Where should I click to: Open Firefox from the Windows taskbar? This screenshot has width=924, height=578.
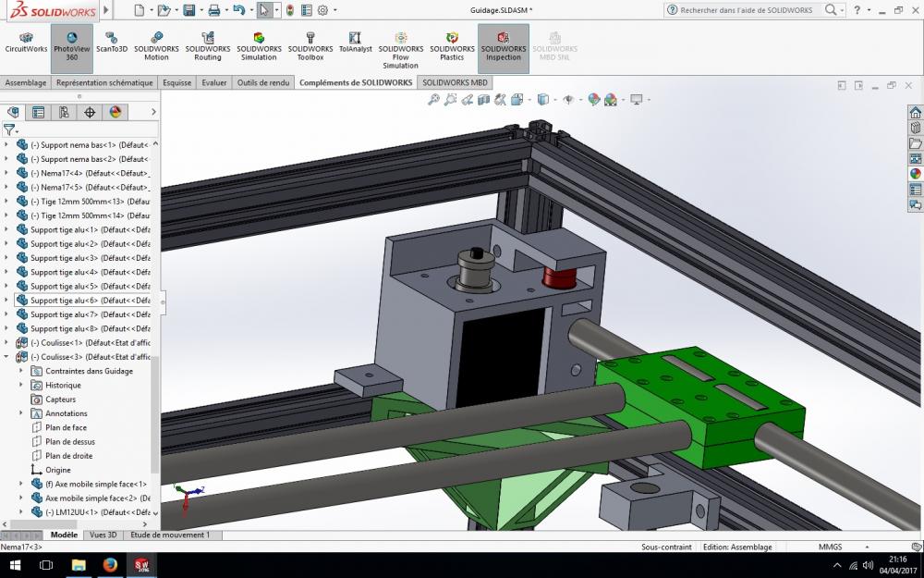tap(110, 564)
